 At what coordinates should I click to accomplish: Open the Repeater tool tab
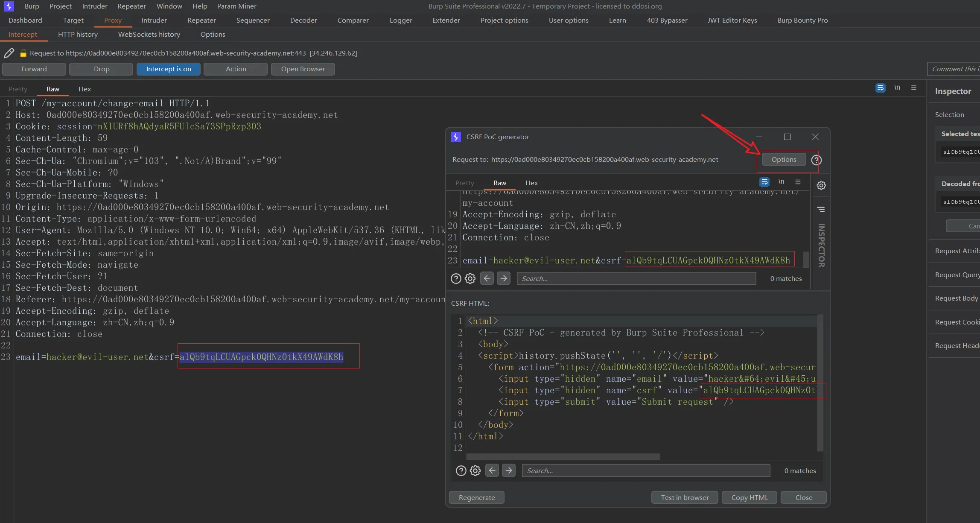[201, 20]
